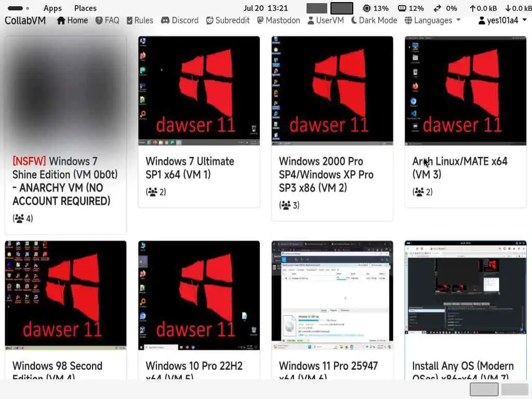Click the Subreddit Reddit icon
Viewport: 532px width, 399px height.
[x=210, y=20]
